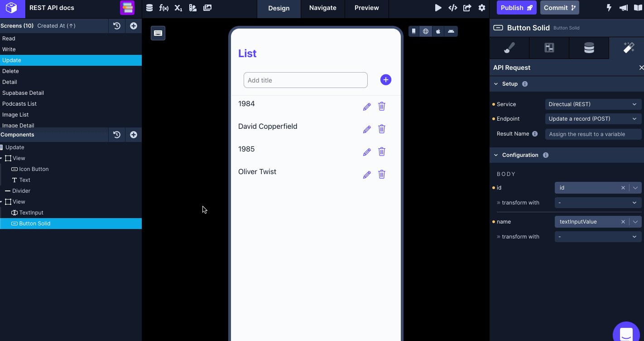Close the API Request panel

tap(641, 68)
